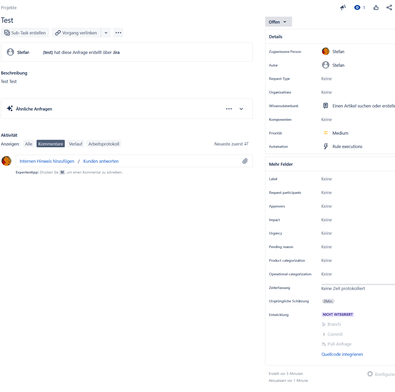Click the Projekte breadcrumb link
Screen dimensions: 395x392
[9, 7]
